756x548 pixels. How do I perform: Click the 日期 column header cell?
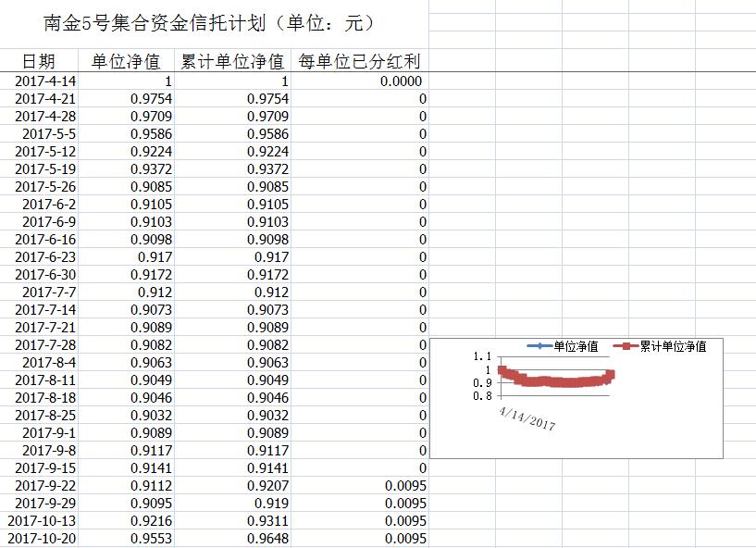point(39,62)
